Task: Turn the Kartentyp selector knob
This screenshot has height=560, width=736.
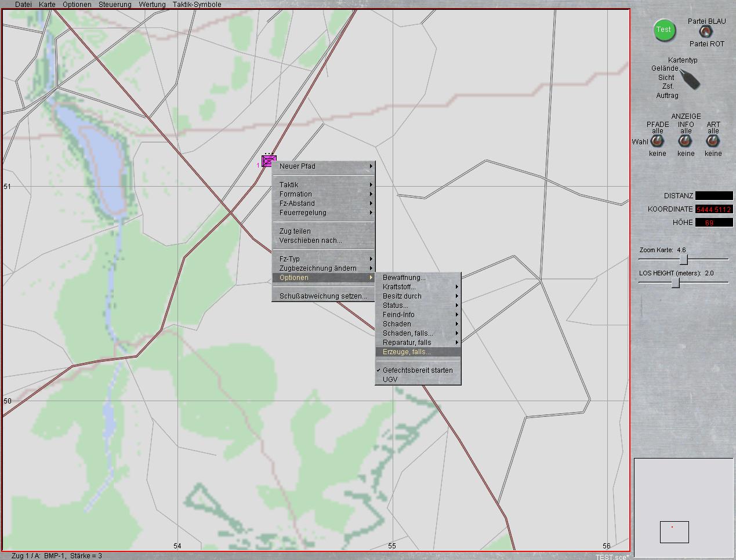Action: tap(688, 78)
